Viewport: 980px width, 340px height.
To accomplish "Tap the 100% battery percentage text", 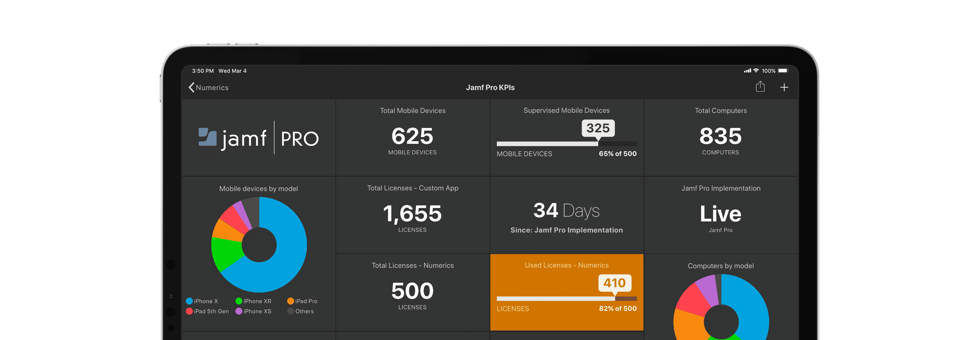I will tap(768, 71).
